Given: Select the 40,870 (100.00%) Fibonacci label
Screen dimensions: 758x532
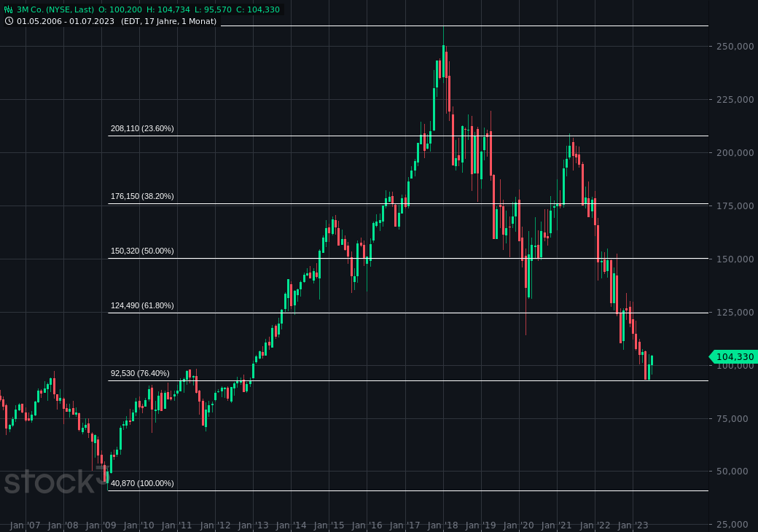Looking at the screenshot, I should point(142,483).
